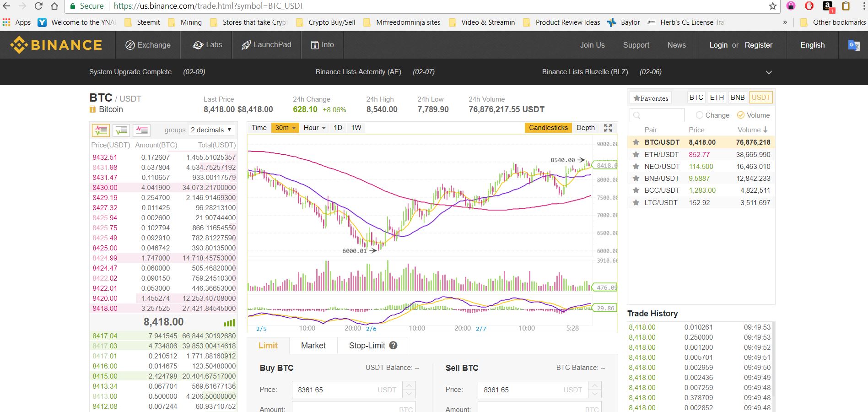Click the pair search input field

tap(657, 115)
